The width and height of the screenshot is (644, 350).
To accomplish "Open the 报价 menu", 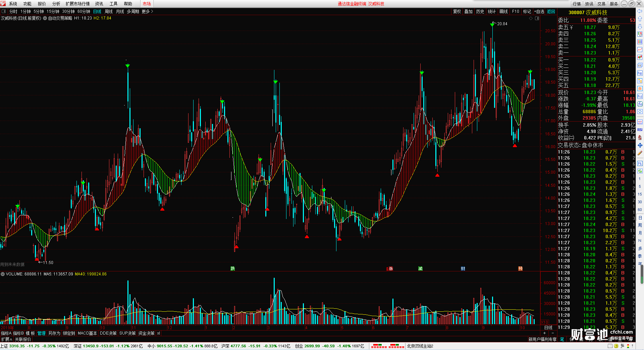I will [42, 4].
